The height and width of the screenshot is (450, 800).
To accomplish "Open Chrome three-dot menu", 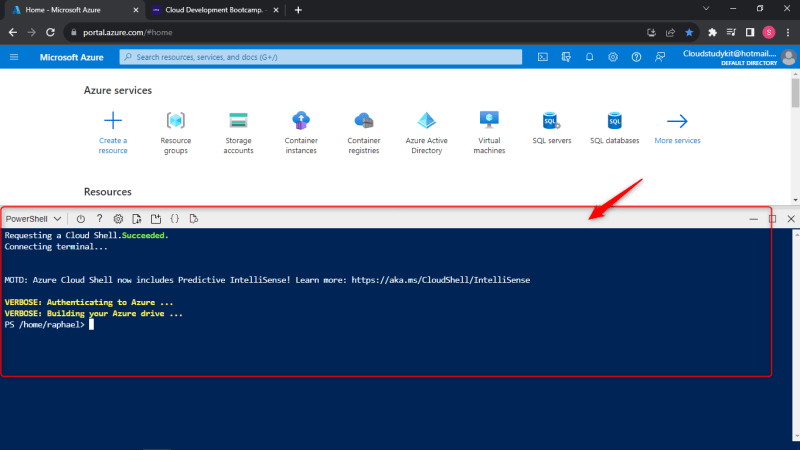I will [788, 32].
